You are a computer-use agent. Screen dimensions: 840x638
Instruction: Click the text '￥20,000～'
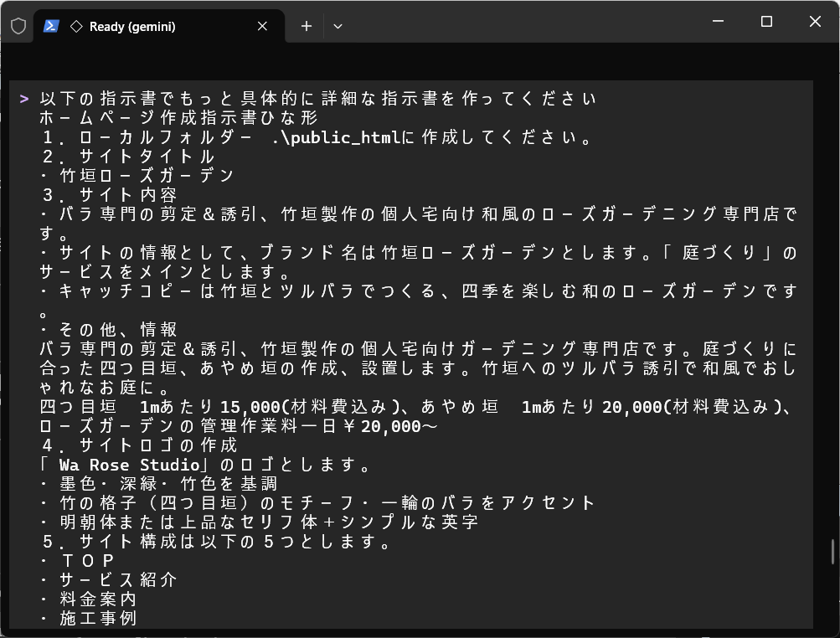389,426
